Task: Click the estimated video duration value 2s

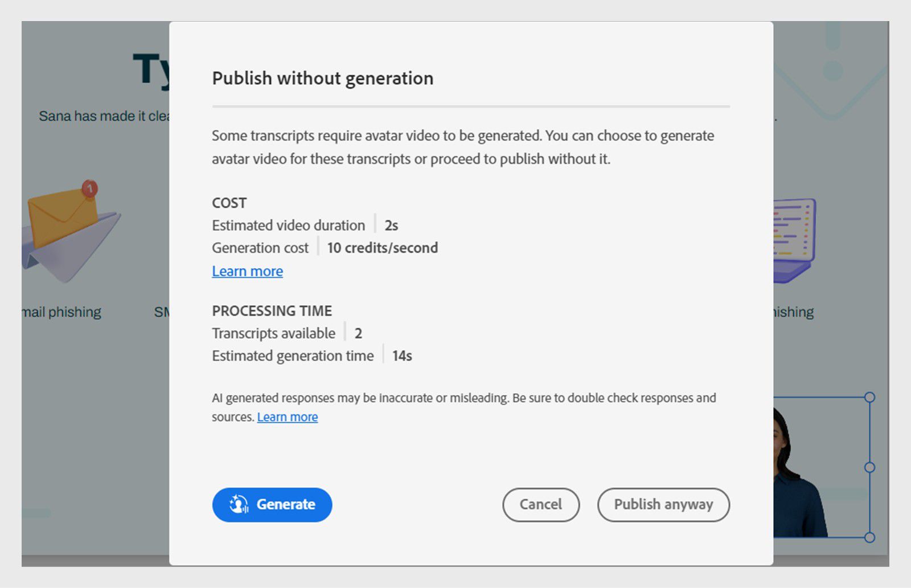Action: point(391,225)
